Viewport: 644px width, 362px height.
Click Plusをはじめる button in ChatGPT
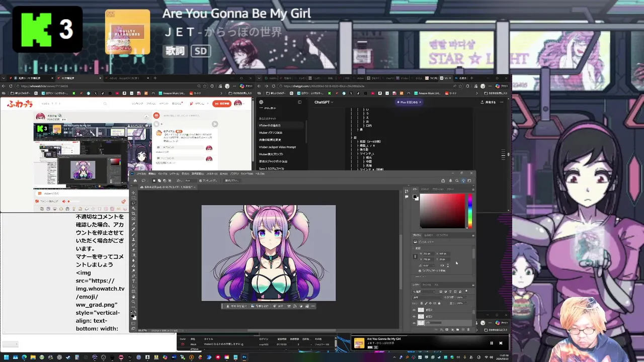coord(409,102)
